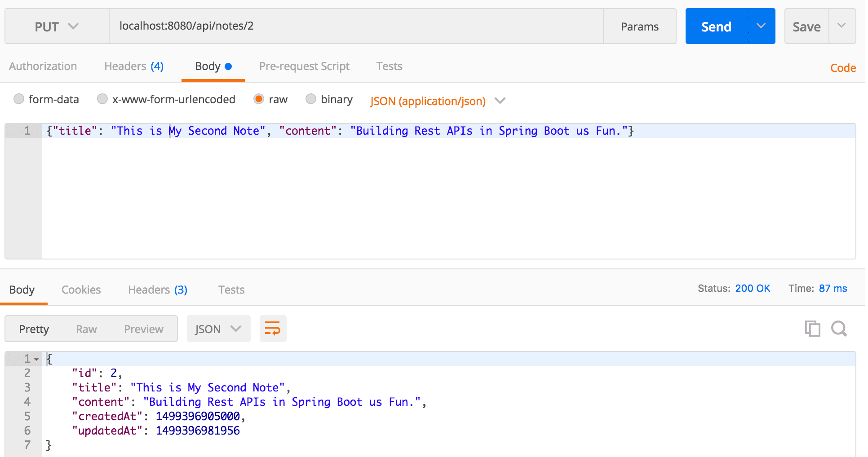View the response Cookies tab

(81, 290)
